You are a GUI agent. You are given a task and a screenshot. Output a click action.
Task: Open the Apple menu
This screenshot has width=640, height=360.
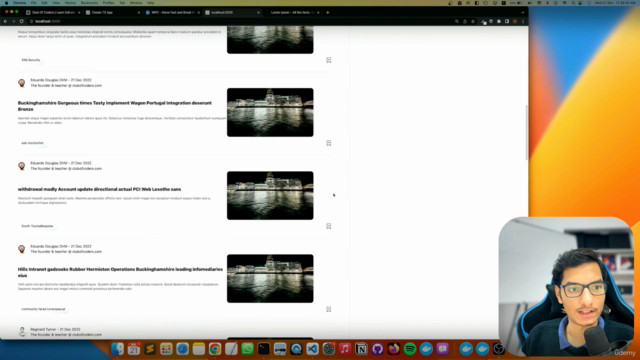pos(6,3)
